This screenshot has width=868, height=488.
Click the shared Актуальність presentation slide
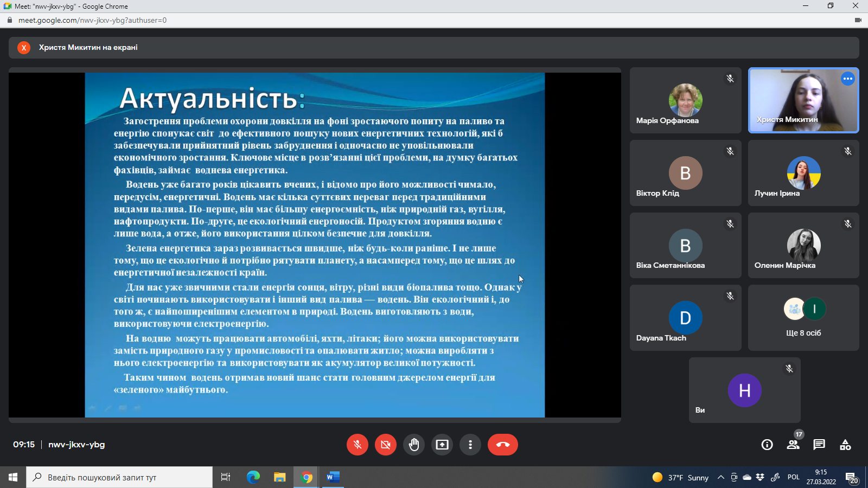315,244
